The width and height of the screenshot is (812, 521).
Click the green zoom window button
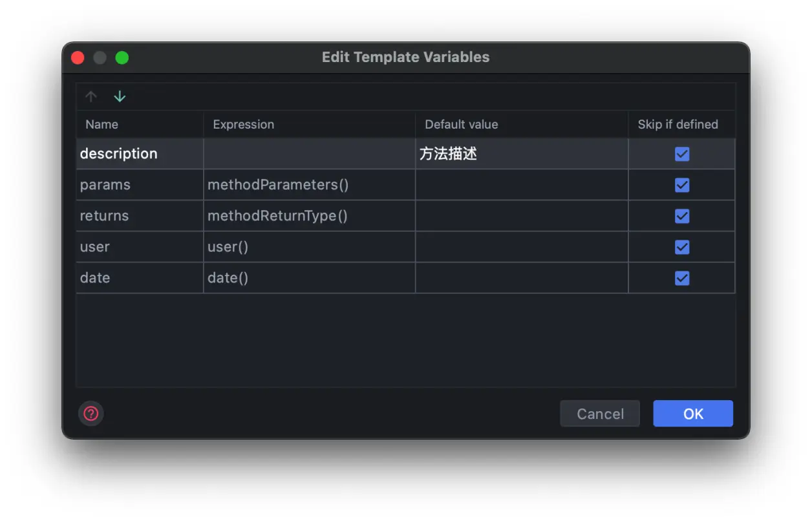122,58
